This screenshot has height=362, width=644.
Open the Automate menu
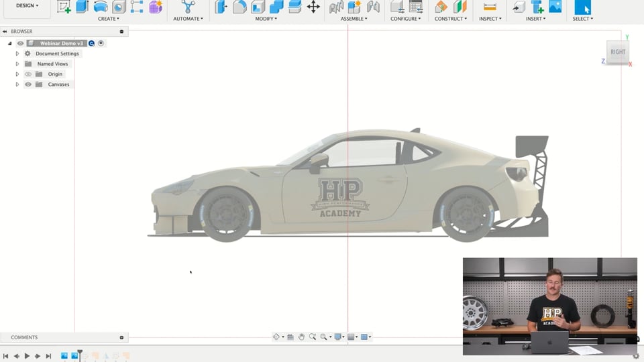[188, 19]
